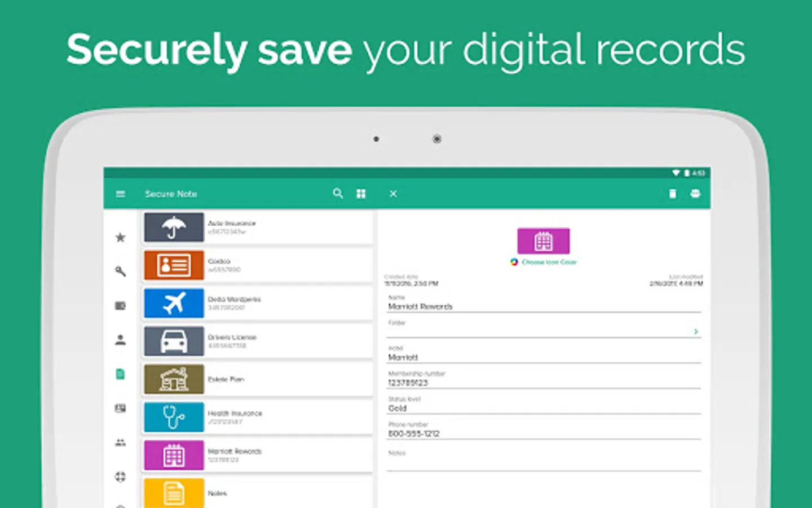The width and height of the screenshot is (812, 508).
Task: Click Choose Icon Color link
Action: [549, 262]
